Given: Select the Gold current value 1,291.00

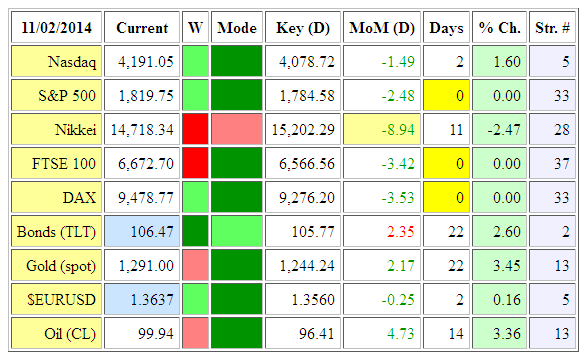Looking at the screenshot, I should 142,265.
